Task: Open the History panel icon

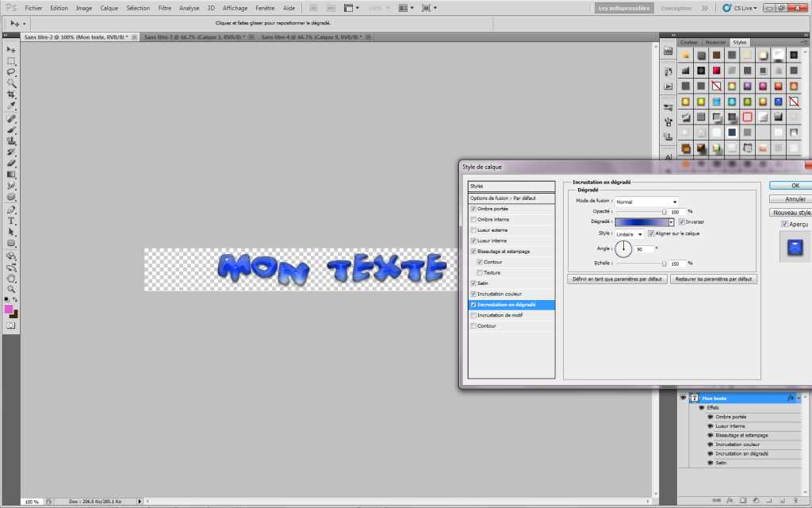Action: (x=668, y=71)
